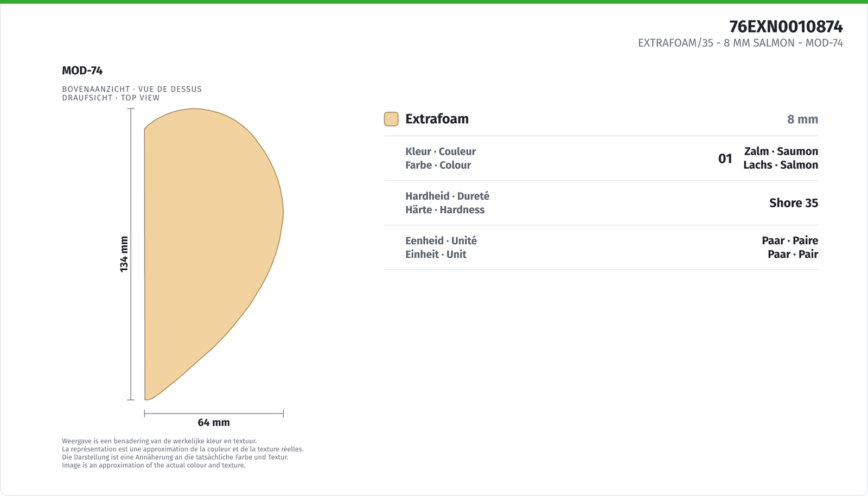The image size is (868, 496).
Task: Click the vertical height dimension line
Action: (x=131, y=254)
